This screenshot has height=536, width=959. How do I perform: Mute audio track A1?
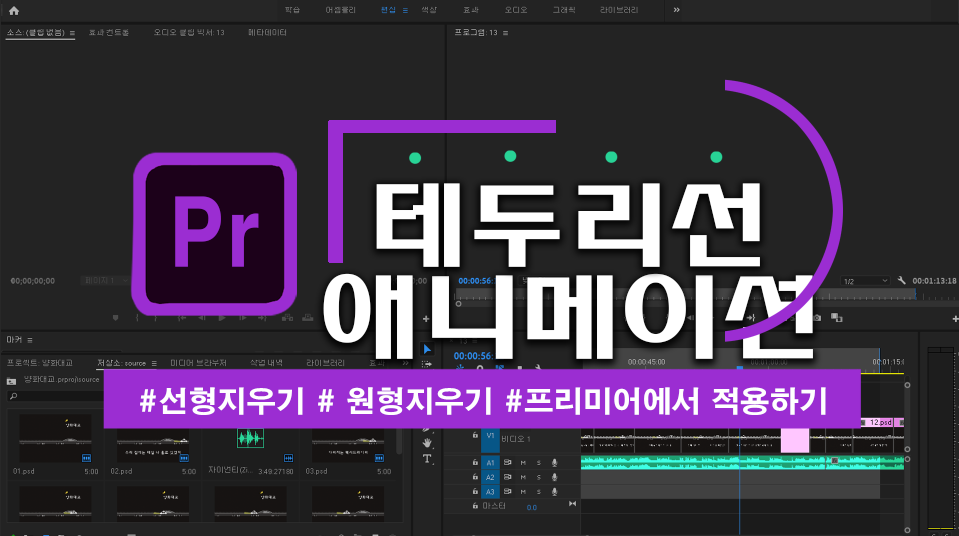(523, 463)
